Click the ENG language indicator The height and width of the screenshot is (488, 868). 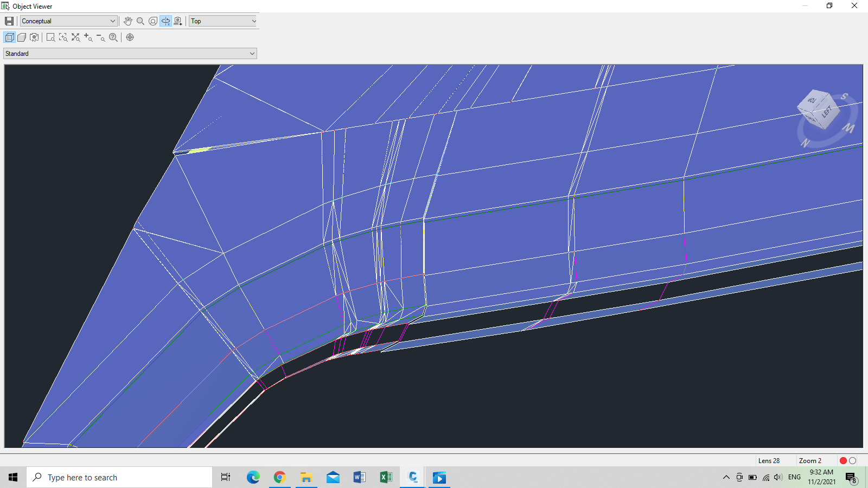pos(794,477)
